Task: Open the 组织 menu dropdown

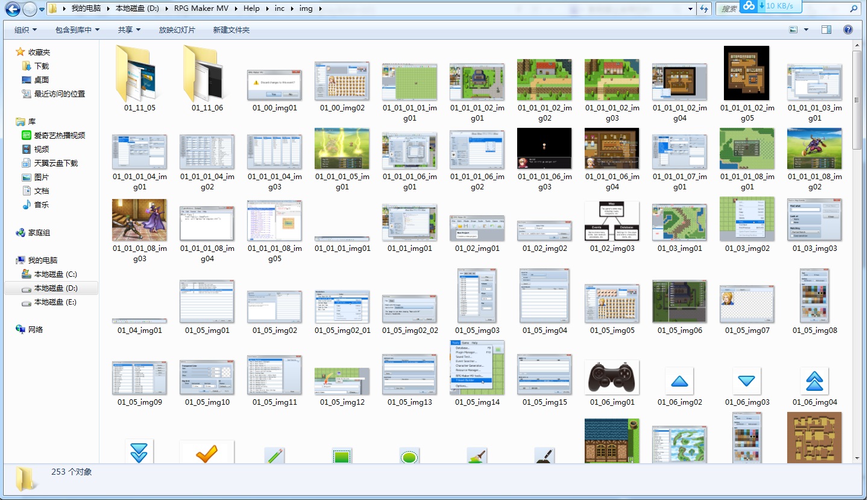Action: (x=25, y=30)
